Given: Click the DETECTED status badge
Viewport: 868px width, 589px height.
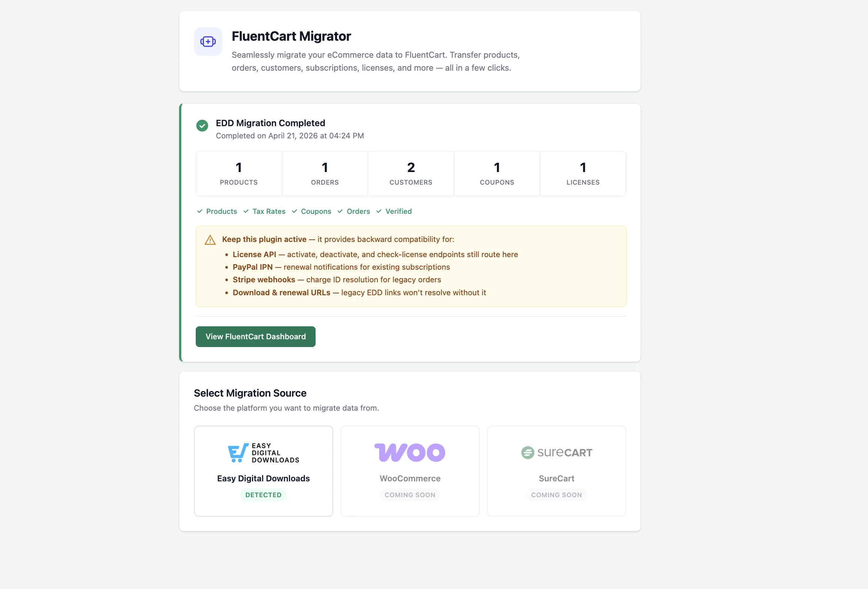Looking at the screenshot, I should point(263,495).
